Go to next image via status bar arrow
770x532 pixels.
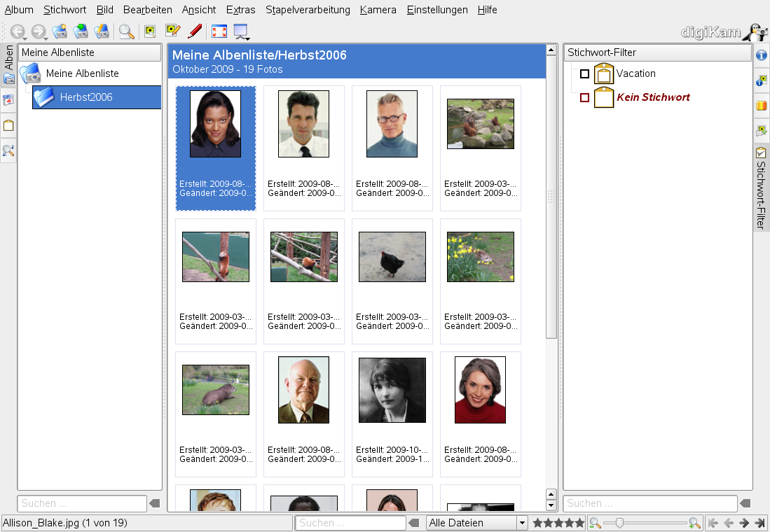[745, 523]
